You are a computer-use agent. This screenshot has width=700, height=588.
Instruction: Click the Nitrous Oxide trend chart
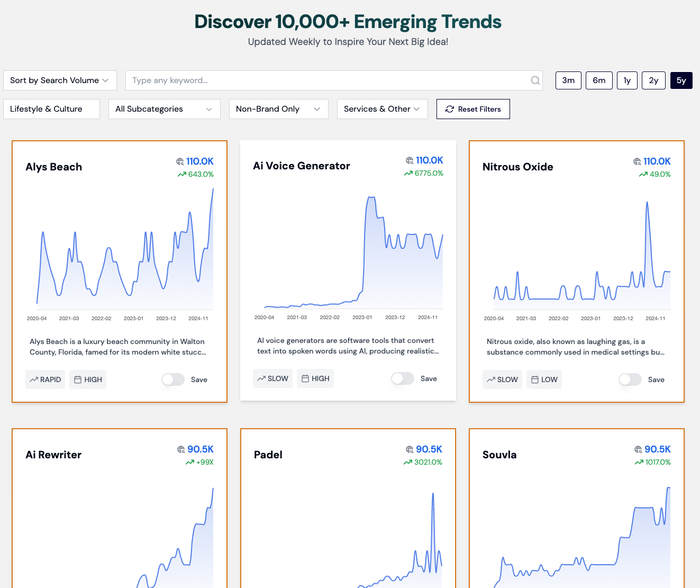tap(582, 255)
